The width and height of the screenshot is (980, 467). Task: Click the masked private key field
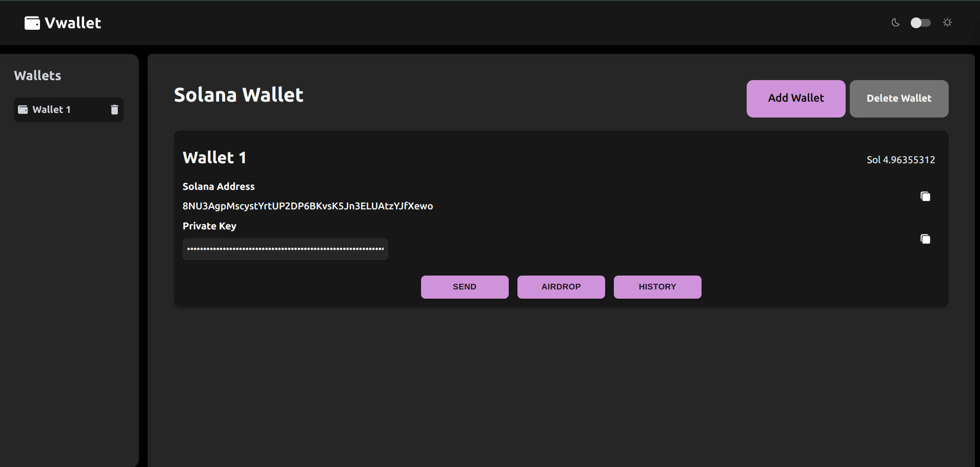click(x=285, y=249)
